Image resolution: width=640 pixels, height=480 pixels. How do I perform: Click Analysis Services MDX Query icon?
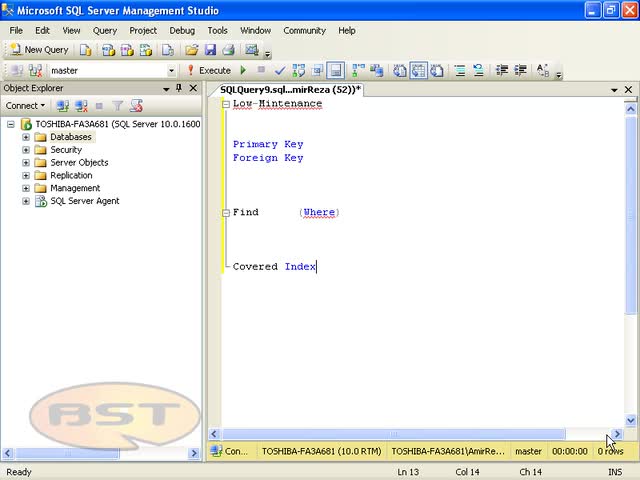coord(108,50)
